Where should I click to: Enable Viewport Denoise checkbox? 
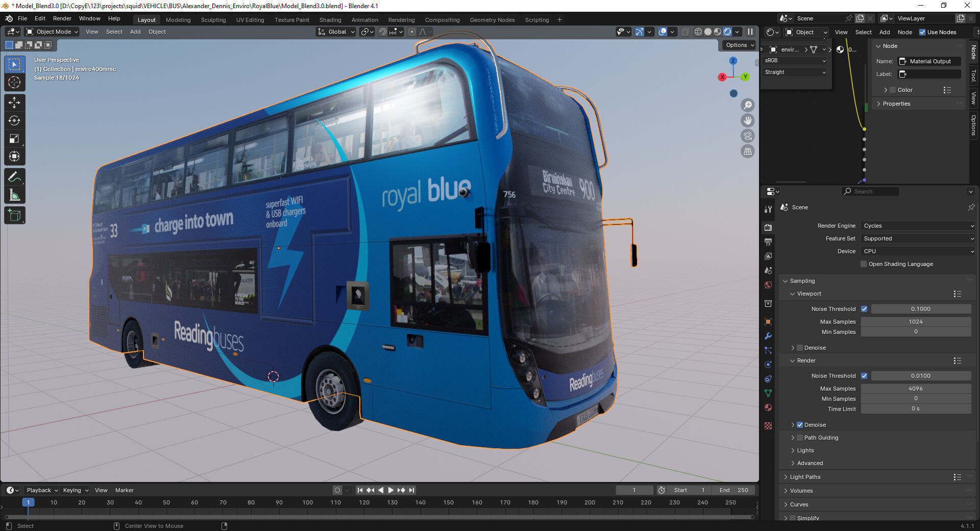click(800, 348)
